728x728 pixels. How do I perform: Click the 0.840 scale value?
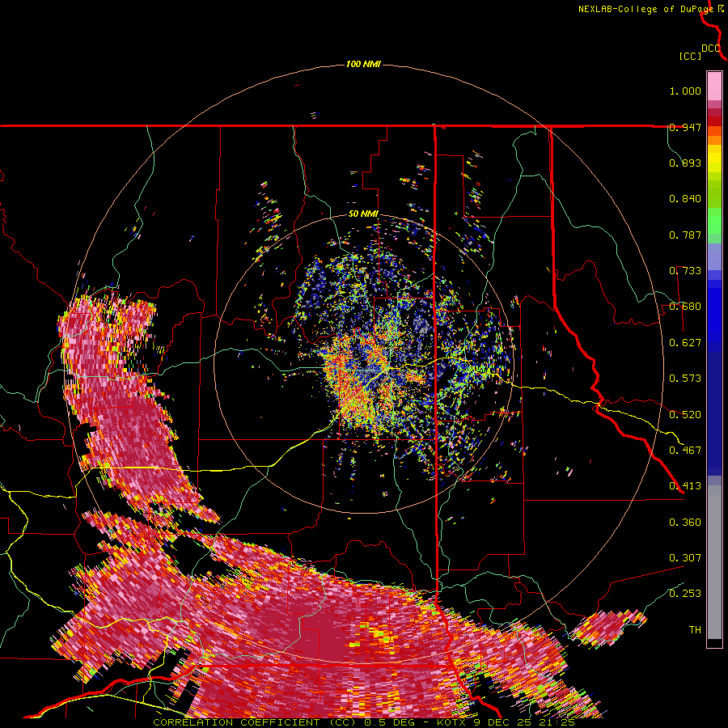pyautogui.click(x=685, y=199)
